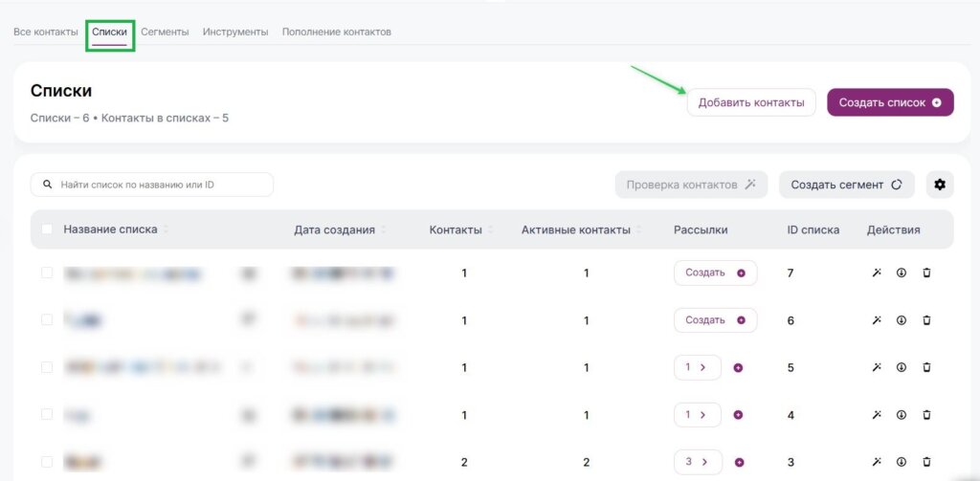This screenshot has width=980, height=481.
Task: Click magic wand icon for list ID 7
Action: [x=876, y=273]
